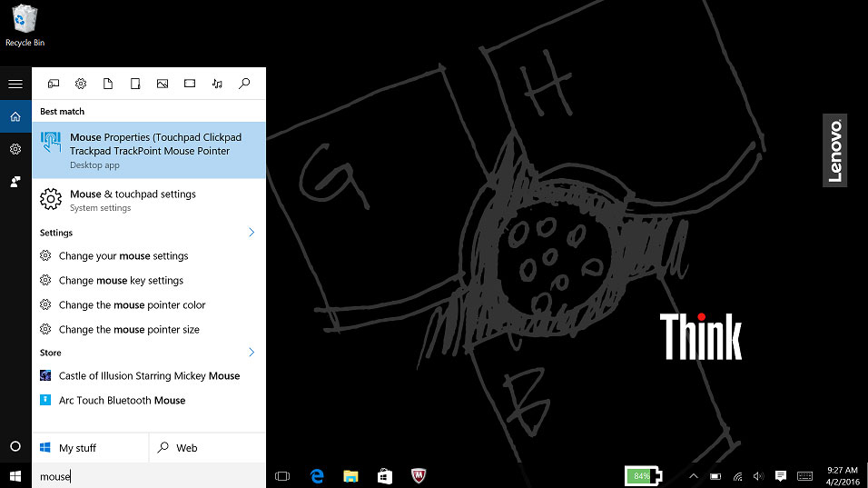Open the Wi-Fi network tray icon
This screenshot has height=488, width=868.
tap(737, 476)
